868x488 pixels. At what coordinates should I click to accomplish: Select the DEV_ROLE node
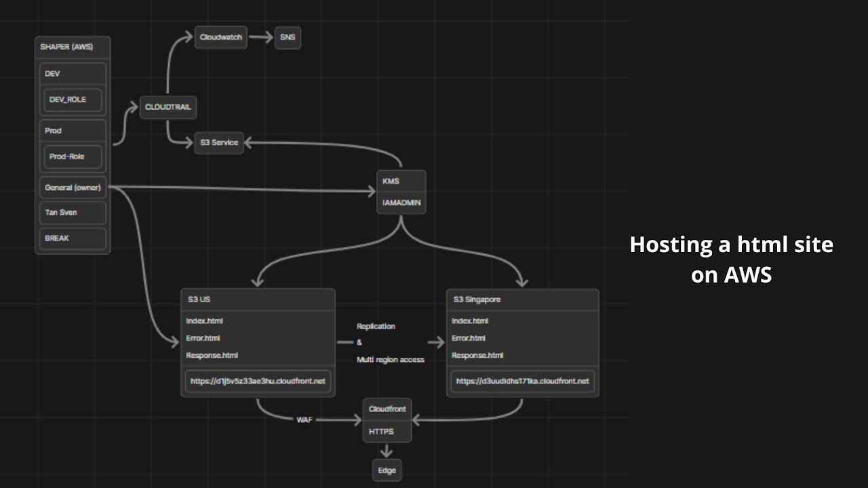coord(73,100)
